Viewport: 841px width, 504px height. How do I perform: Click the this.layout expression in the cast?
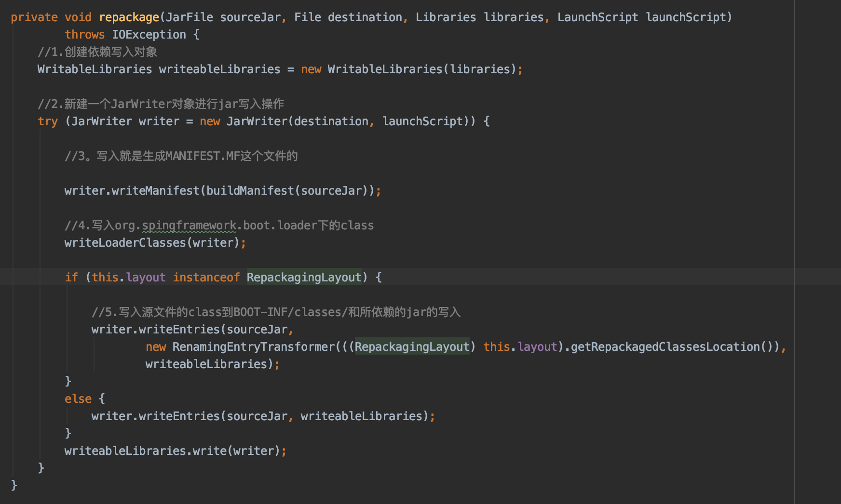(x=518, y=346)
